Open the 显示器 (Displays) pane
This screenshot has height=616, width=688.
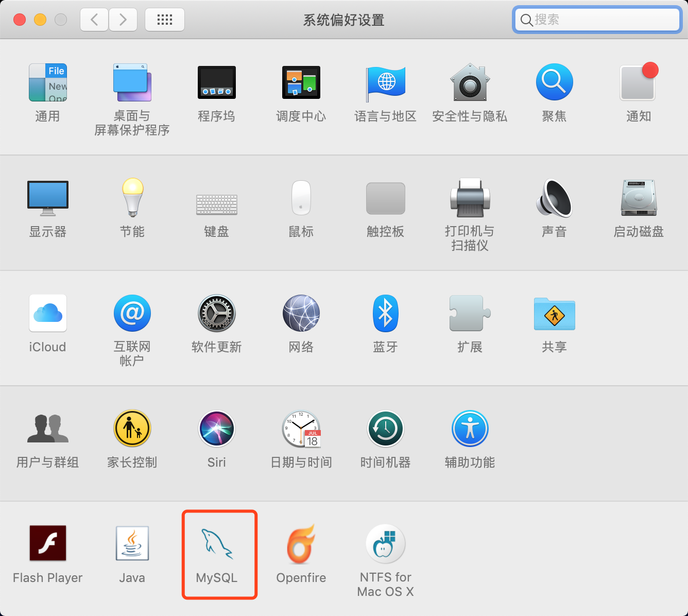coord(48,198)
